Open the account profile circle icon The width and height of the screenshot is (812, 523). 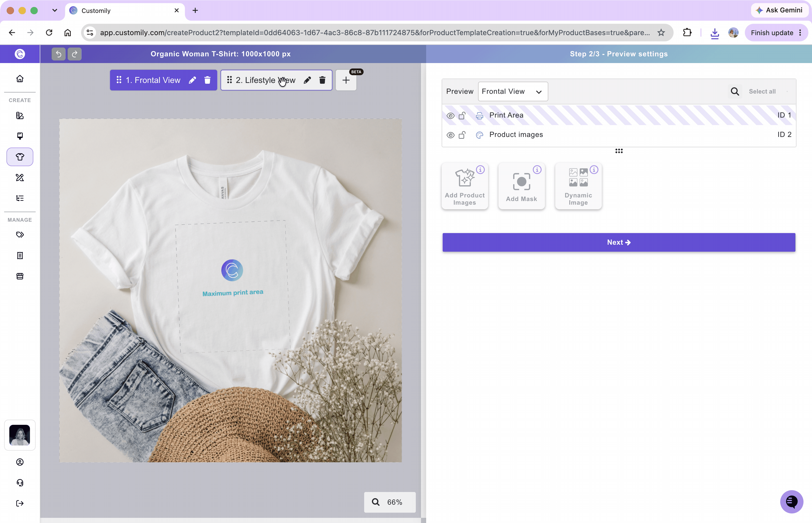pos(20,462)
